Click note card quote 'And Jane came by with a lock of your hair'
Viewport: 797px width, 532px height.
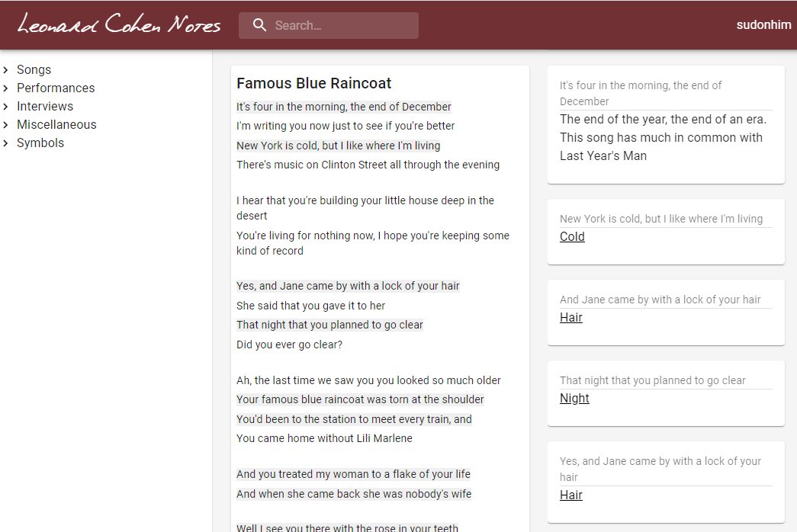tap(660, 300)
